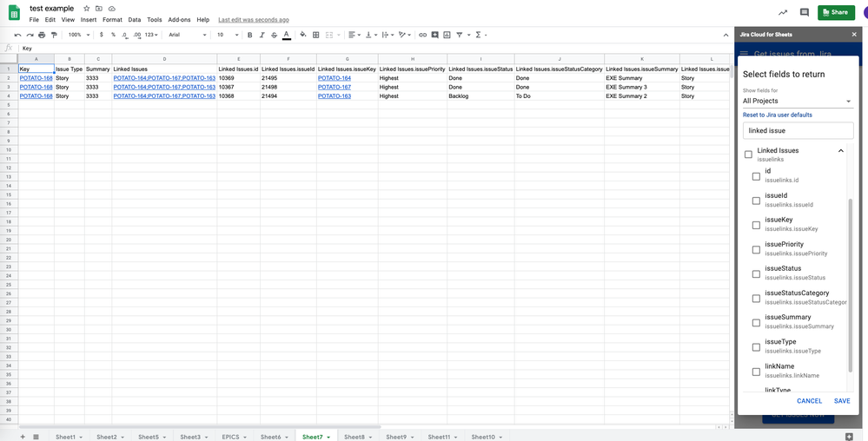Open the all sheets list icon
The width and height of the screenshot is (868, 441).
pyautogui.click(x=36, y=437)
